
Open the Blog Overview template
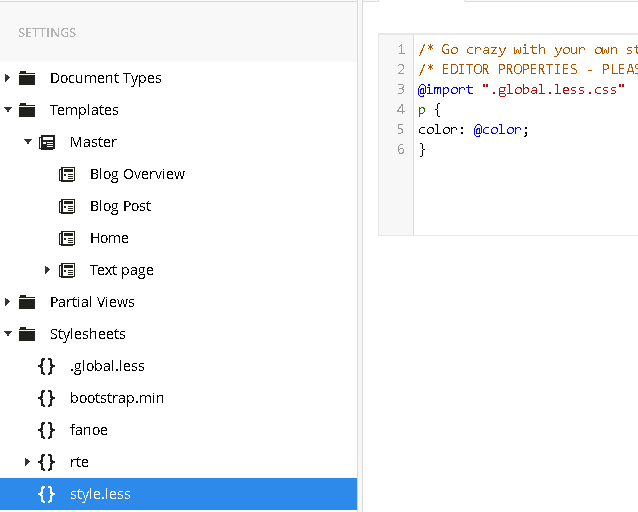[x=138, y=174]
